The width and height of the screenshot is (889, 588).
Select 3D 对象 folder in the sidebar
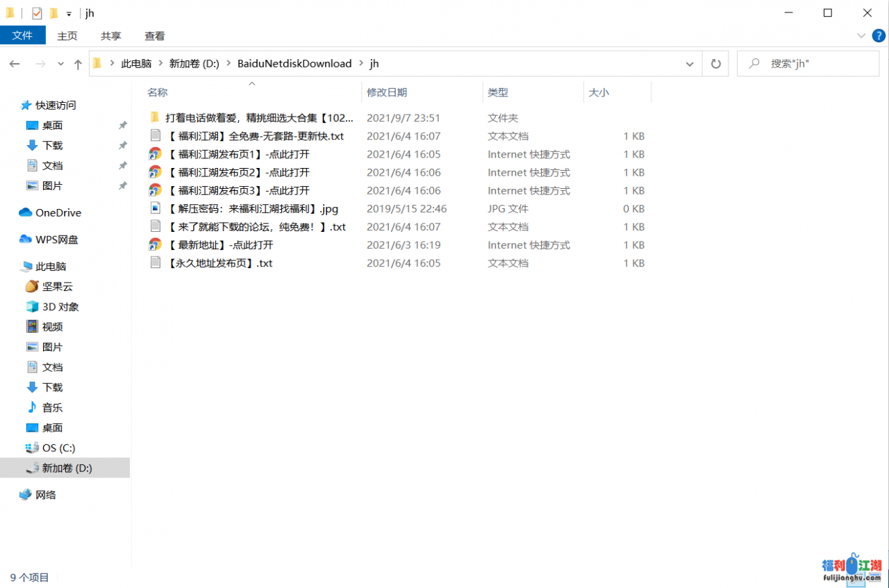[60, 307]
